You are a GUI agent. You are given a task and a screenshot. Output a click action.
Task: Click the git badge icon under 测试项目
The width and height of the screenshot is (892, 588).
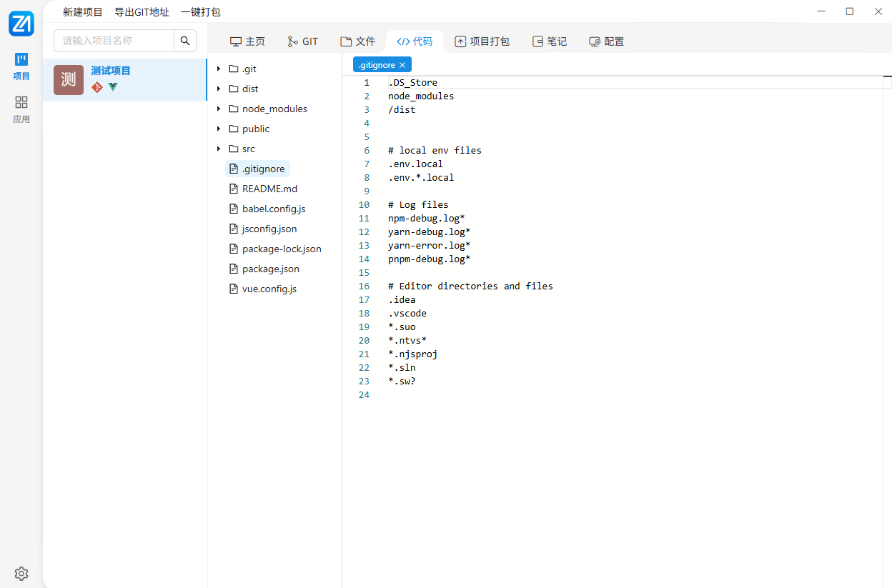(x=97, y=87)
